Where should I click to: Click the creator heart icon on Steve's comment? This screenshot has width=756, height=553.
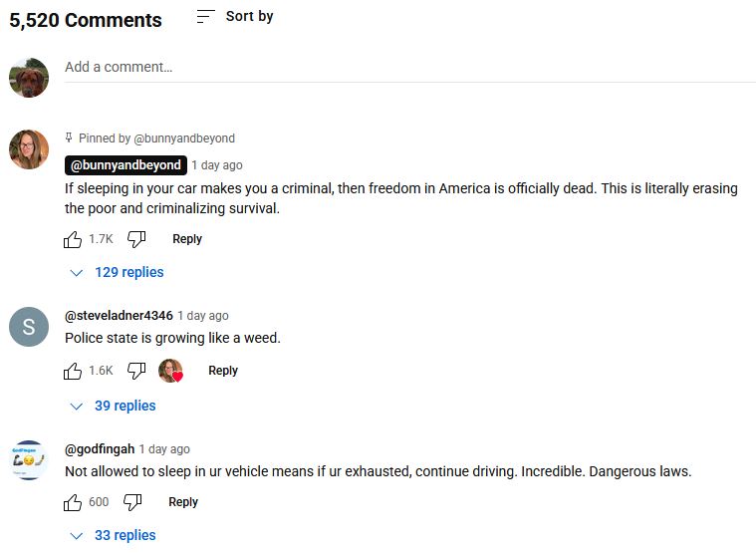pos(171,371)
